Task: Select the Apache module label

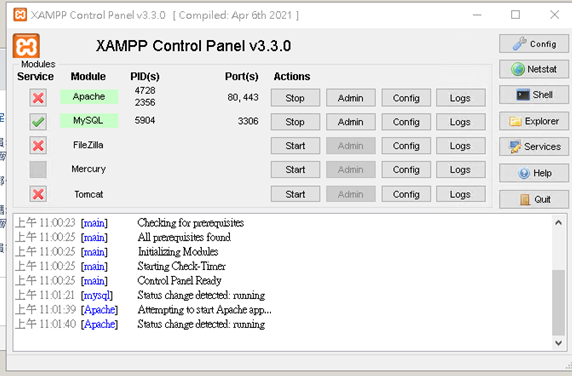Action: coord(89,97)
